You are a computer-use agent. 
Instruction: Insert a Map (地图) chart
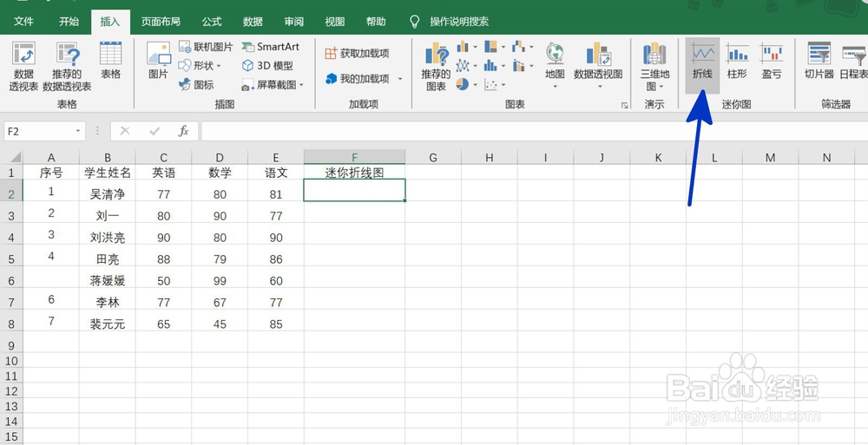click(555, 66)
